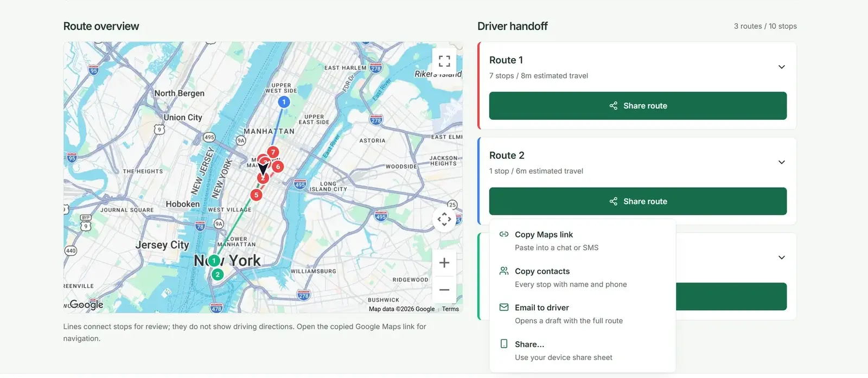Choose Share... device share sheet option
This screenshot has width=868, height=378.
583,351
